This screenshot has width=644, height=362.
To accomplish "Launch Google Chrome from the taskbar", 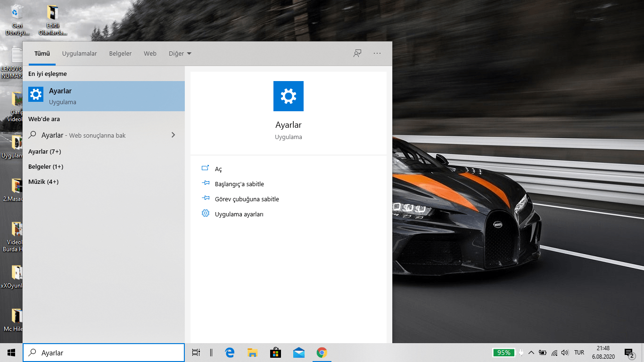I will pos(322,353).
